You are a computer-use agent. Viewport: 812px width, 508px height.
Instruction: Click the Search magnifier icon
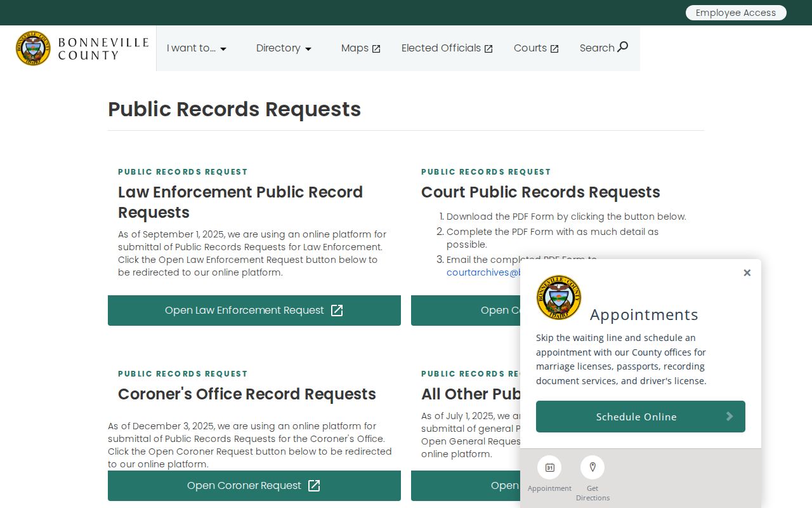622,47
